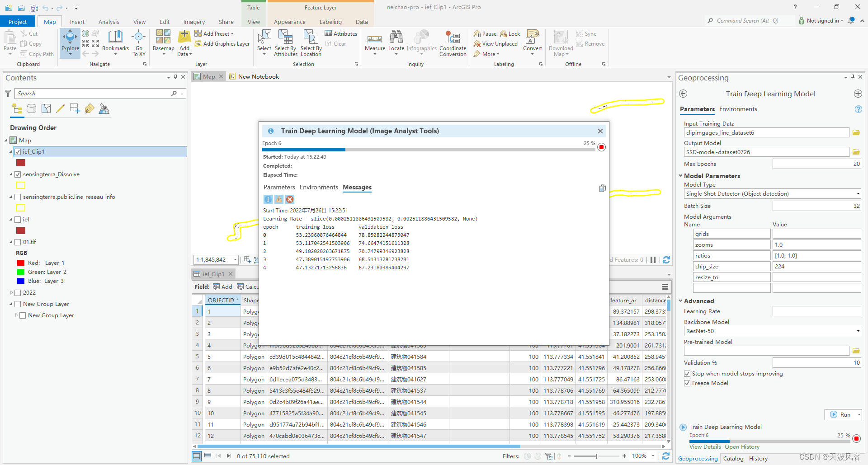Toggle sensingterra_Dissolve layer visibility
The height and width of the screenshot is (465, 868).
(x=18, y=174)
